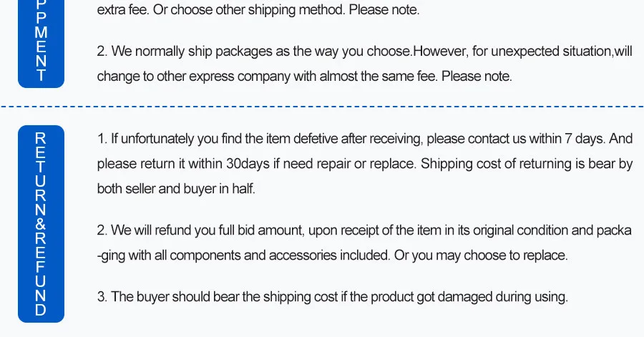Click the line 'If unfortunately you find the item'
This screenshot has height=337, width=644.
(x=365, y=139)
